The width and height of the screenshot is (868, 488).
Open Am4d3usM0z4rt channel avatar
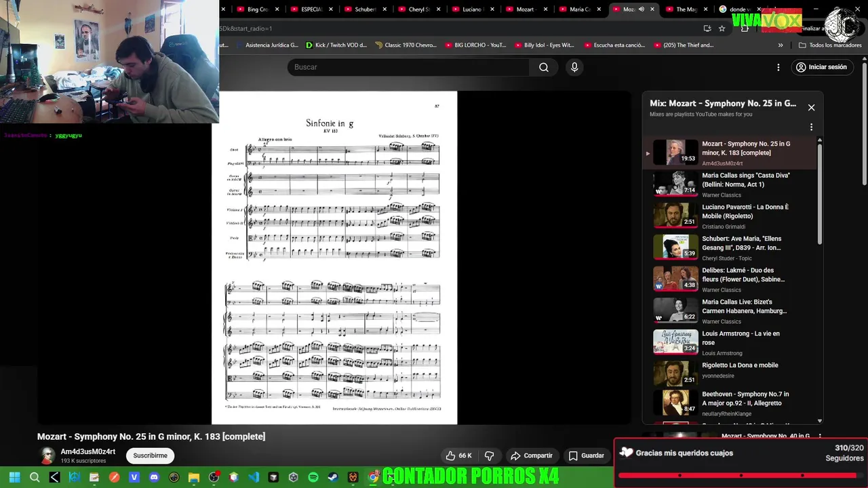pyautogui.click(x=47, y=455)
